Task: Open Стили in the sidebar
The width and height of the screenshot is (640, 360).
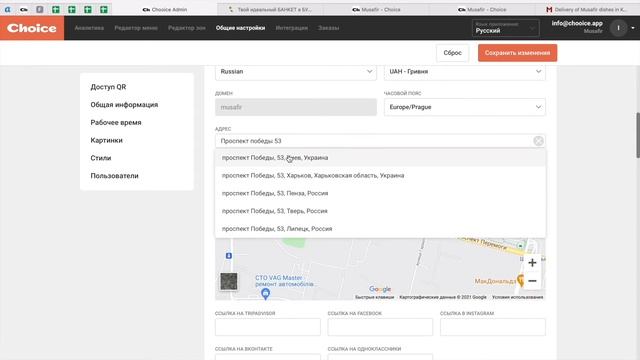Action: (x=101, y=158)
